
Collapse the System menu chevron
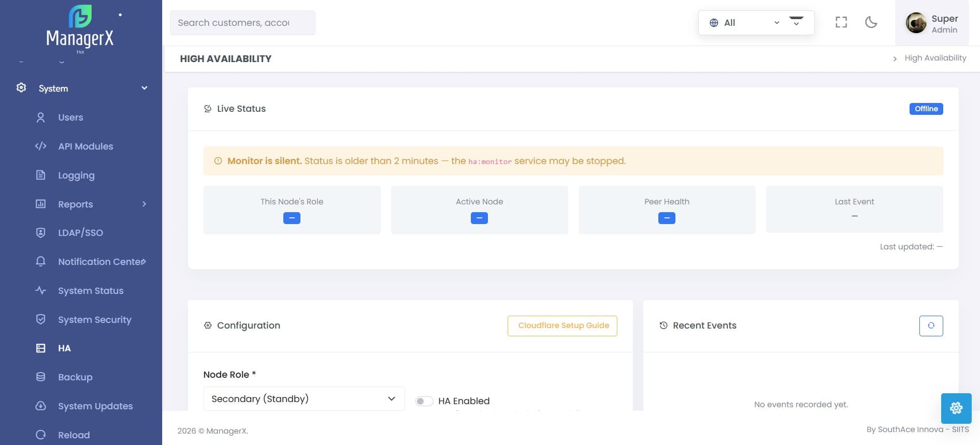pos(145,88)
